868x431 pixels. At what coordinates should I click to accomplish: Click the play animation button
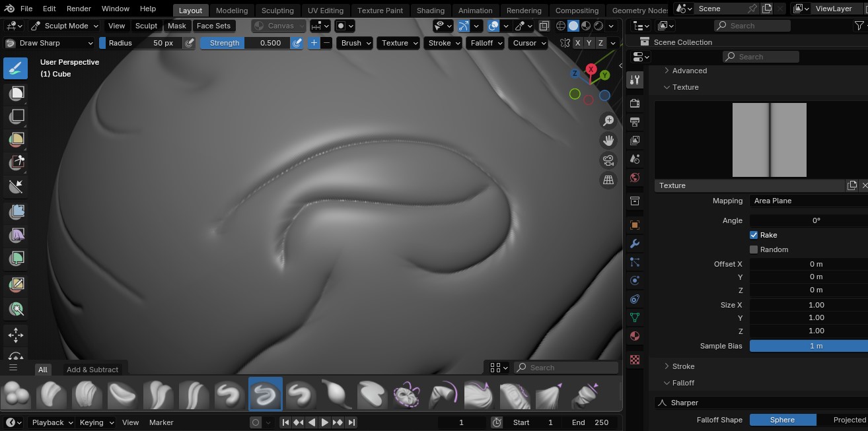pyautogui.click(x=325, y=422)
